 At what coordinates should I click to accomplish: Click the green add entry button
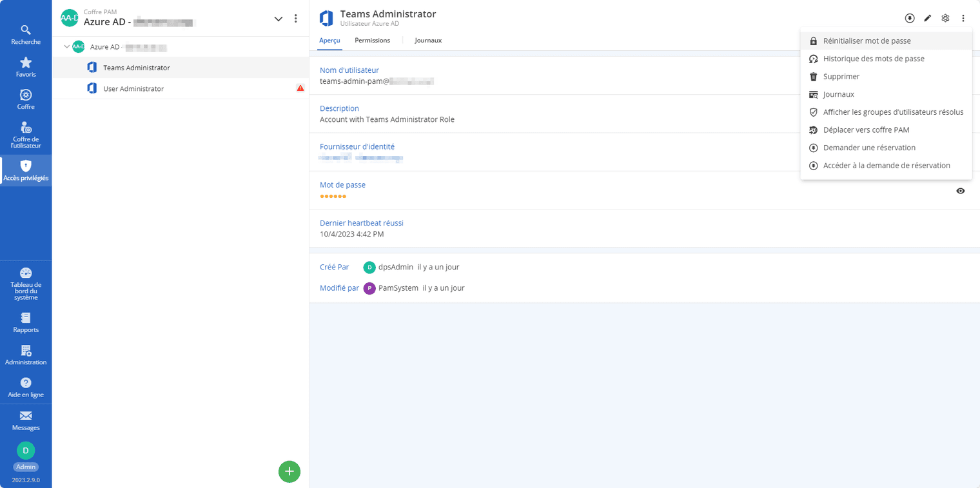[x=289, y=471]
